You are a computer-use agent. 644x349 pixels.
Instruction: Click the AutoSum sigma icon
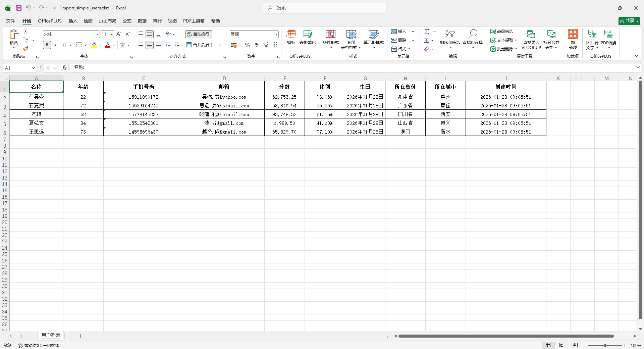click(427, 32)
